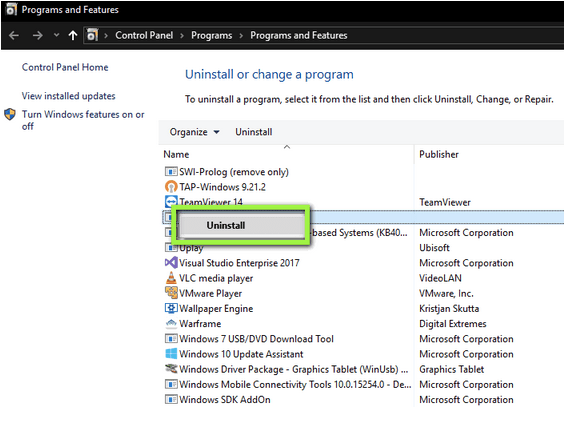Click the Digital Extremes publisher cell
This screenshot has width=565, height=427.
click(x=453, y=324)
